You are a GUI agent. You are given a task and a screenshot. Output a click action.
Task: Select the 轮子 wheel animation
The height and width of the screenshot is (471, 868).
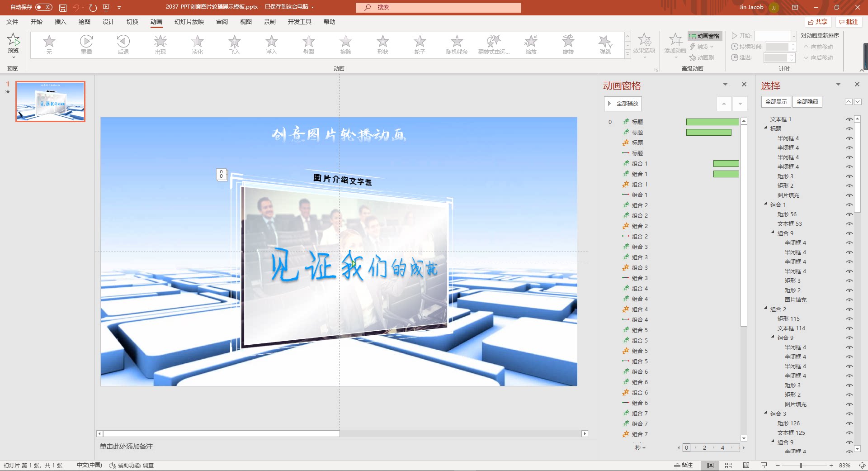[420, 45]
